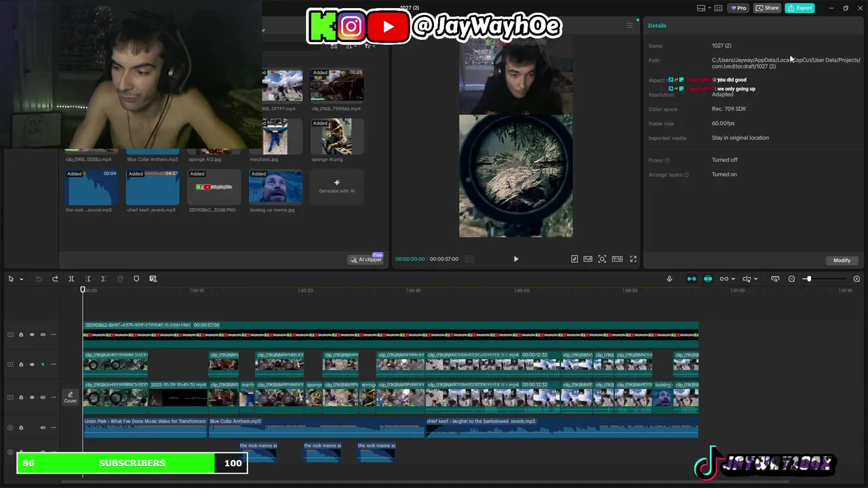Select the pointer select tool
Screen dimensions: 868x488
[x=11, y=279]
